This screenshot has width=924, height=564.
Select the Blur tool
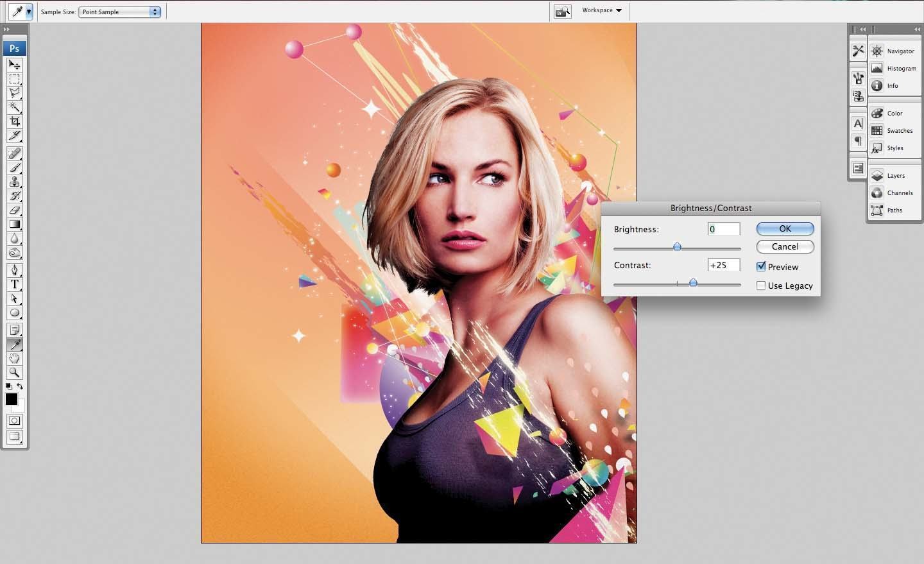click(x=14, y=238)
